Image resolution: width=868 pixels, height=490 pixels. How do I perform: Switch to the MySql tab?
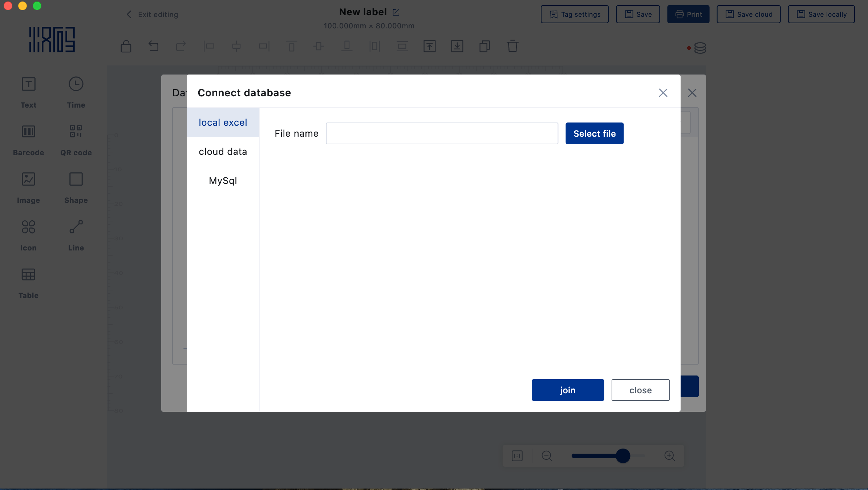223,181
